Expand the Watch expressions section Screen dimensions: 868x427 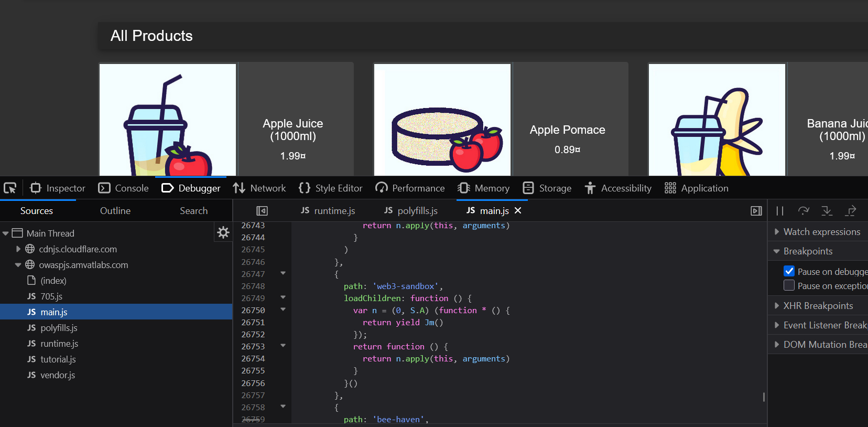coord(777,232)
